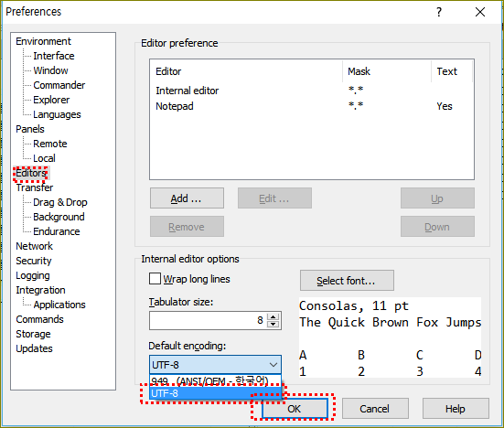
Task: Go to the Network preferences
Action: [x=35, y=246]
